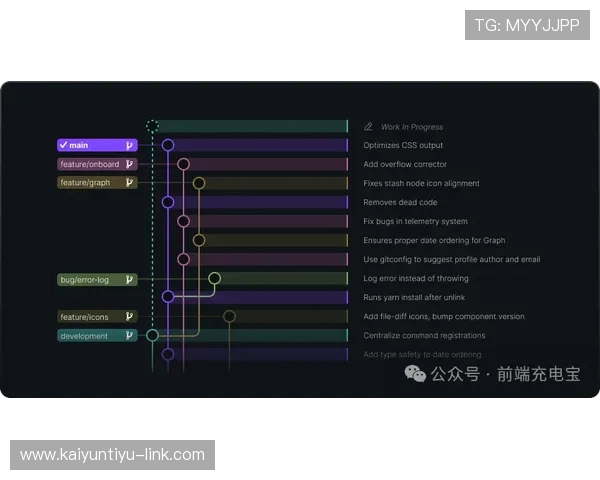Click the branch icon on feature/icons label

tap(129, 317)
